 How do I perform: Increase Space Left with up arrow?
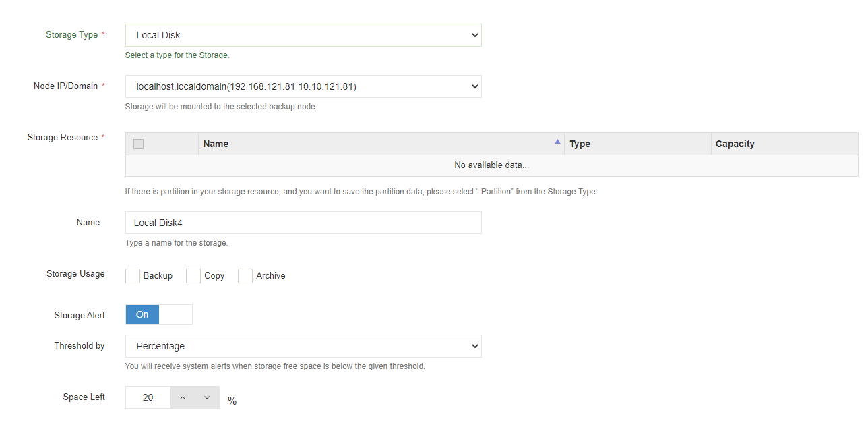point(183,397)
